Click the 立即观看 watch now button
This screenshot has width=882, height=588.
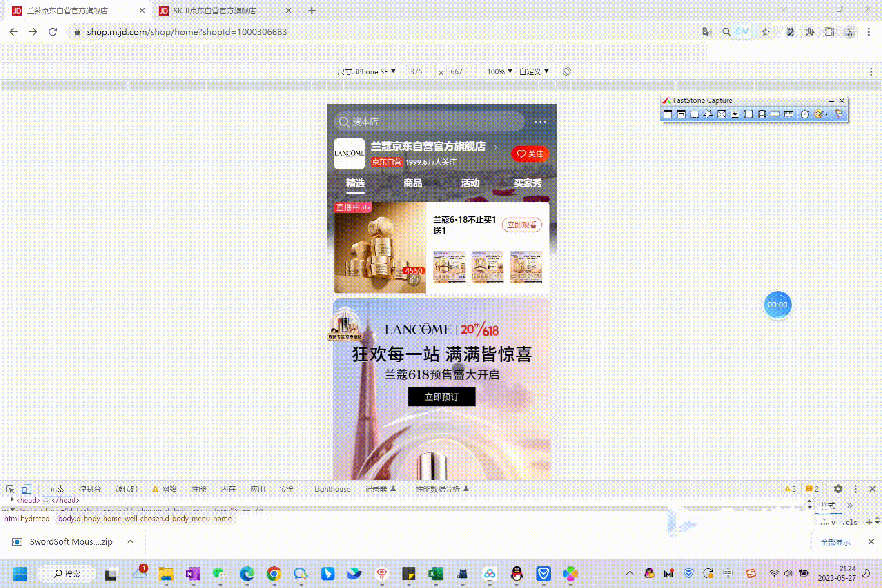click(x=521, y=225)
